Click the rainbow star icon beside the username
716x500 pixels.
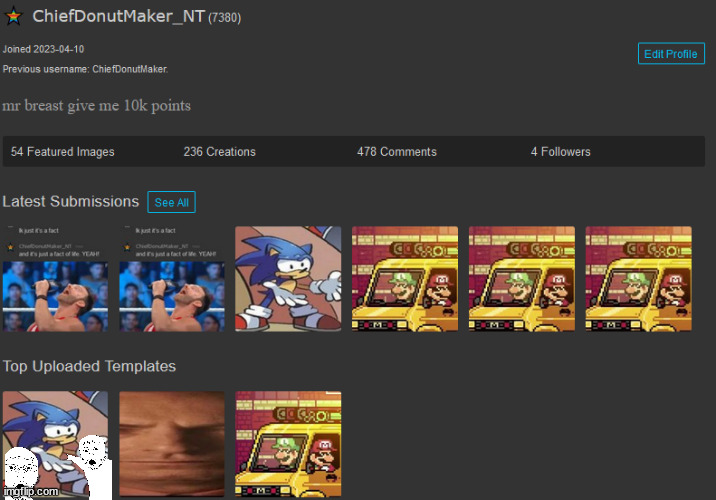click(14, 16)
